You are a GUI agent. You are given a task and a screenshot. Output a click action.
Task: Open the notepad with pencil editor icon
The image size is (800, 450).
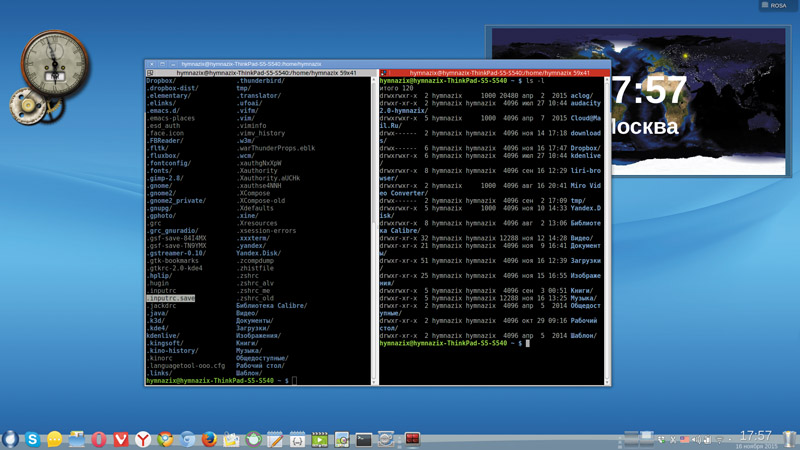click(276, 439)
